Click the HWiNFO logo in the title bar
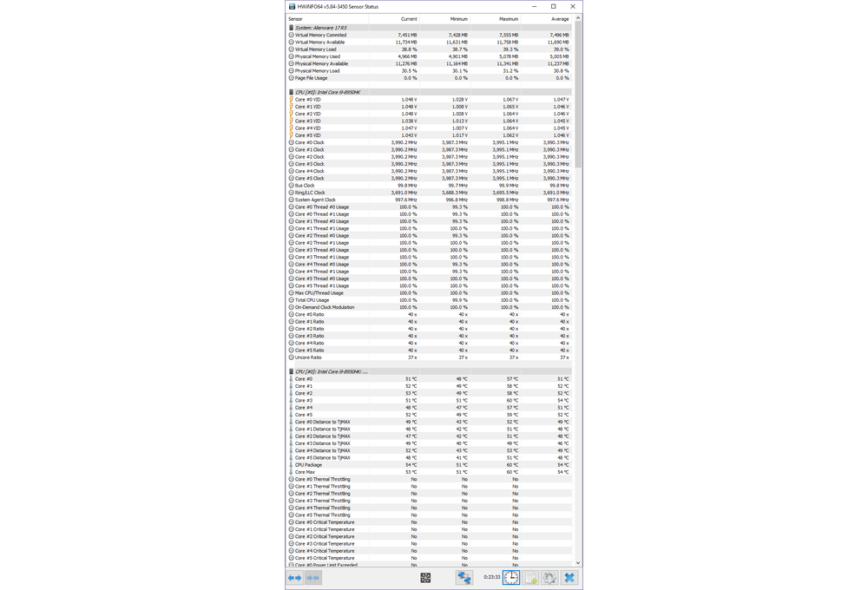This screenshot has height=590, width=868. pos(293,5)
